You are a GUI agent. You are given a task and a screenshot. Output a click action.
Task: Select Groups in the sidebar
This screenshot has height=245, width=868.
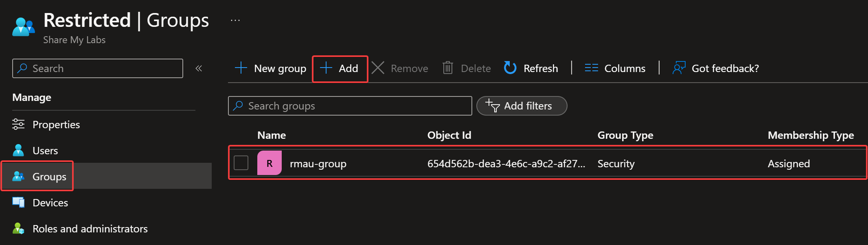coord(49,177)
